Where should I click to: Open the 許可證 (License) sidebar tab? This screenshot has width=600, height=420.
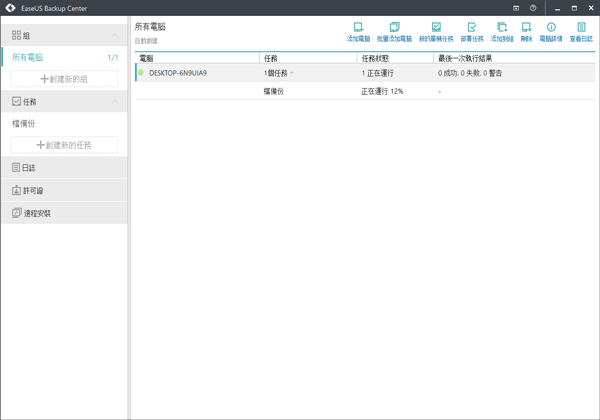tap(64, 190)
